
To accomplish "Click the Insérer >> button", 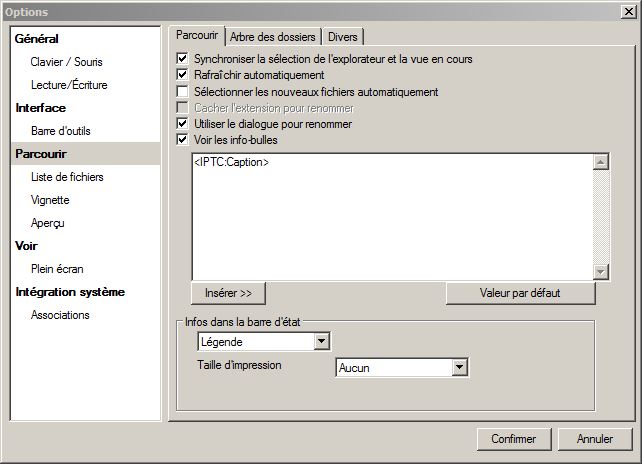I will click(x=228, y=293).
